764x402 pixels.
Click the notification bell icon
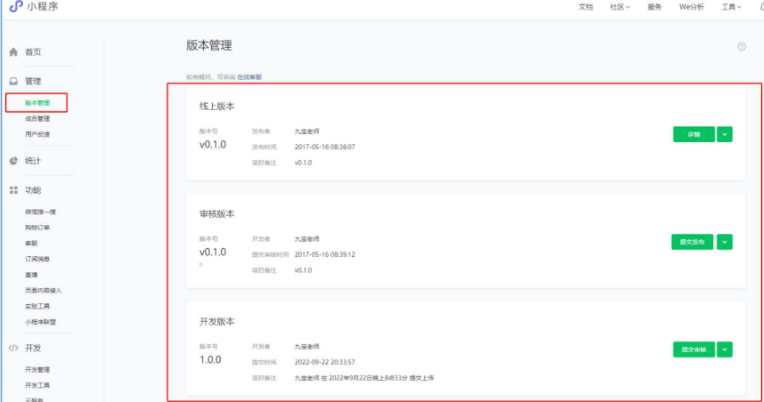[759, 7]
